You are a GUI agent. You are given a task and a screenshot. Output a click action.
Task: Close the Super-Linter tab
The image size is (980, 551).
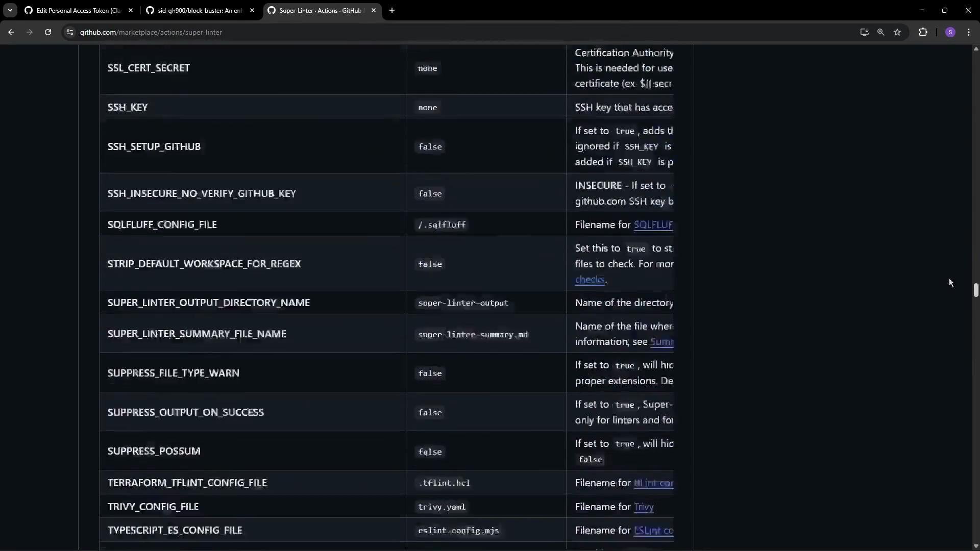point(374,10)
